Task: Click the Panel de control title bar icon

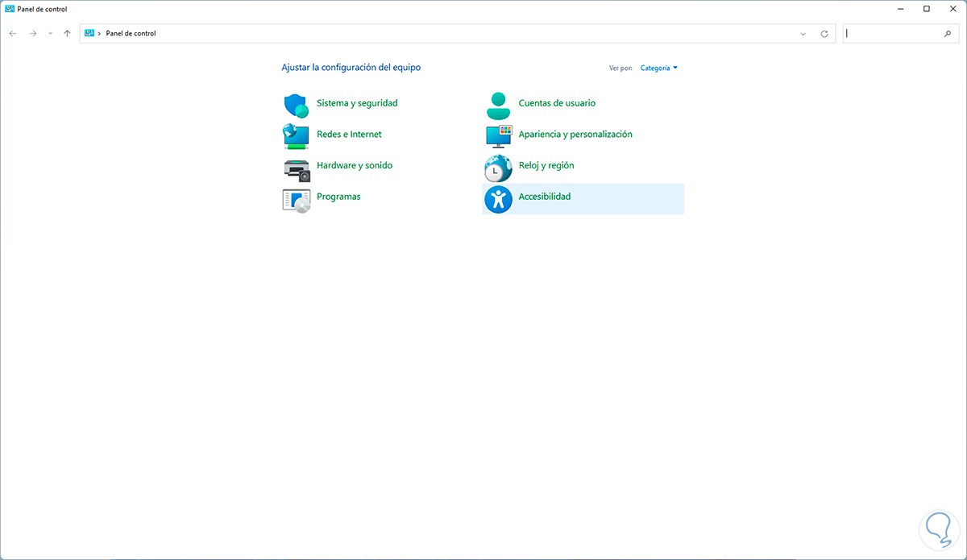Action: [10, 9]
